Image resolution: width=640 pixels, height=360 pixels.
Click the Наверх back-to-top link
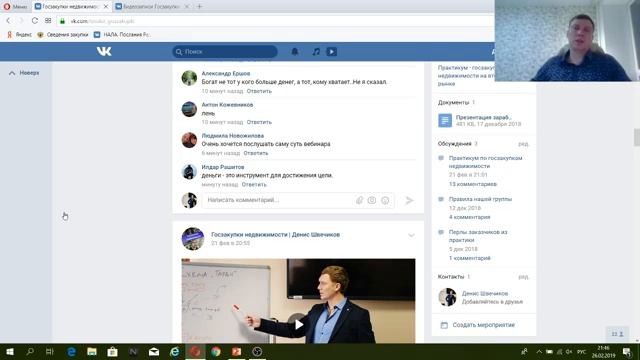(24, 73)
